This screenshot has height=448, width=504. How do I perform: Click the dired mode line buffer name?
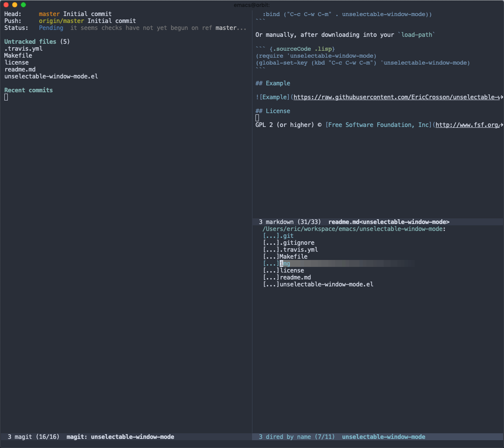pyautogui.click(x=384, y=437)
